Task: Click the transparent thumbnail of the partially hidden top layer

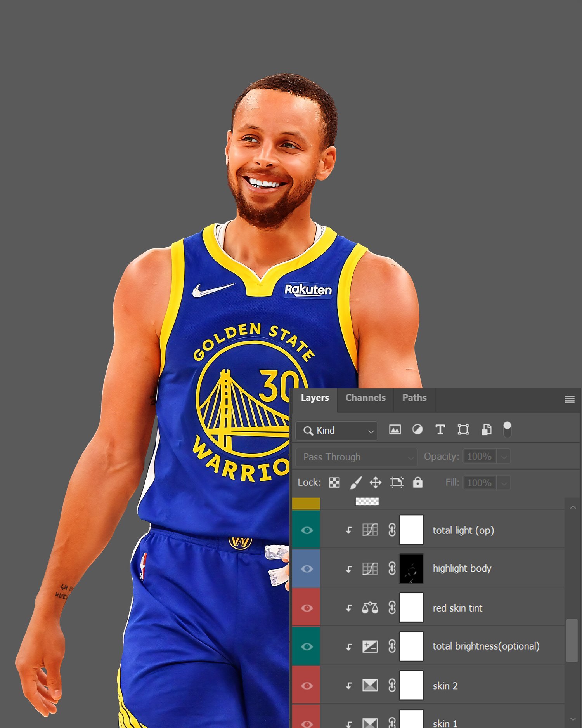Action: pyautogui.click(x=367, y=502)
